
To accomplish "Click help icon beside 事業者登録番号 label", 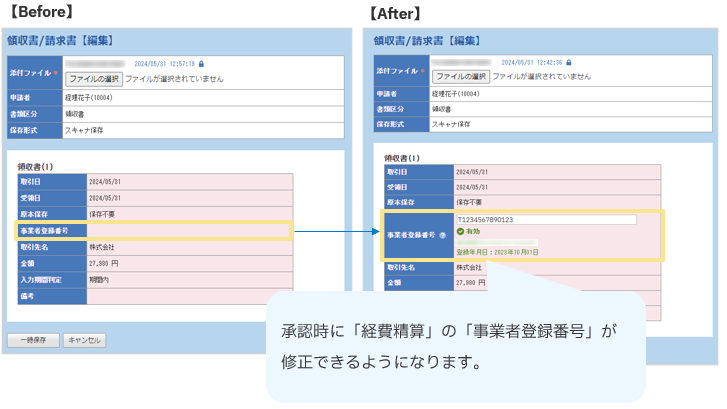I will pyautogui.click(x=443, y=235).
